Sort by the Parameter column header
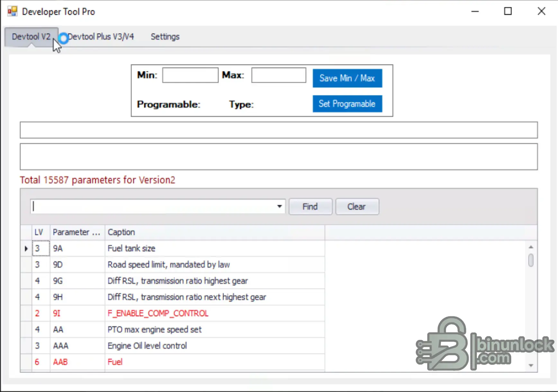The height and width of the screenshot is (392, 558). (x=77, y=232)
